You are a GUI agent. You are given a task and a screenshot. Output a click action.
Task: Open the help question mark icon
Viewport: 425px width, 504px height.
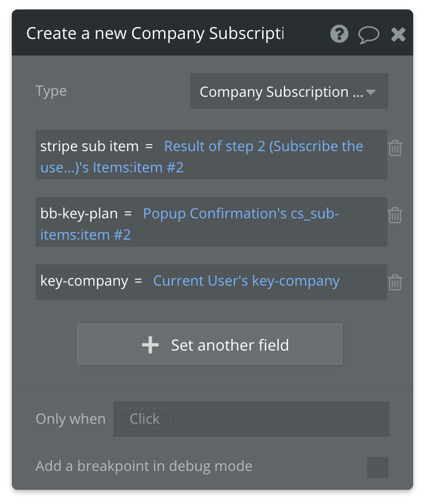(x=339, y=34)
